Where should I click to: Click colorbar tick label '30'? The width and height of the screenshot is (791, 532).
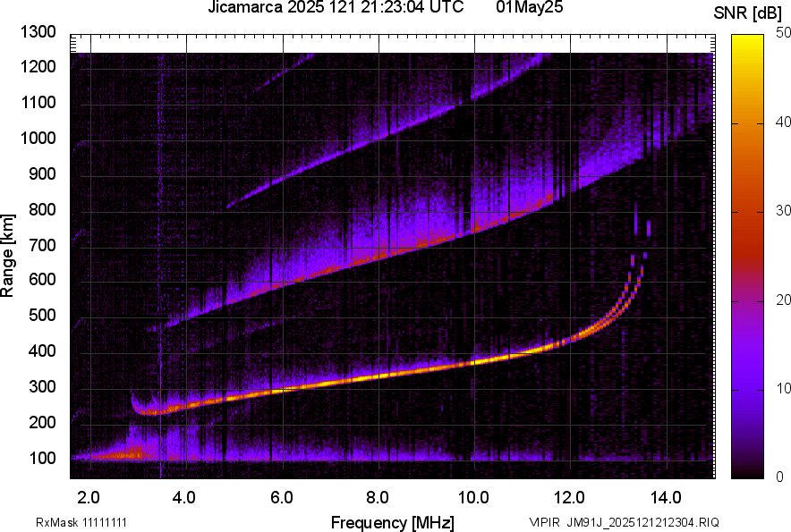pos(783,211)
